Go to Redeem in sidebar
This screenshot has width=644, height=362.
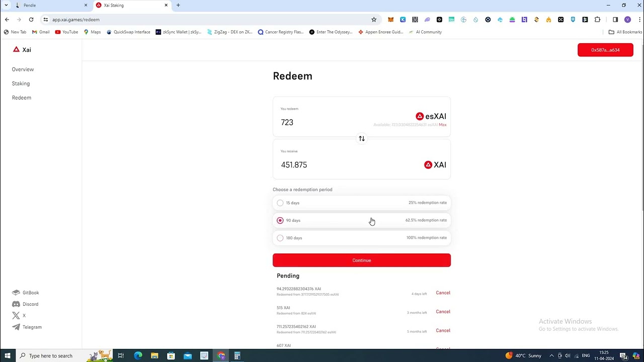click(22, 98)
